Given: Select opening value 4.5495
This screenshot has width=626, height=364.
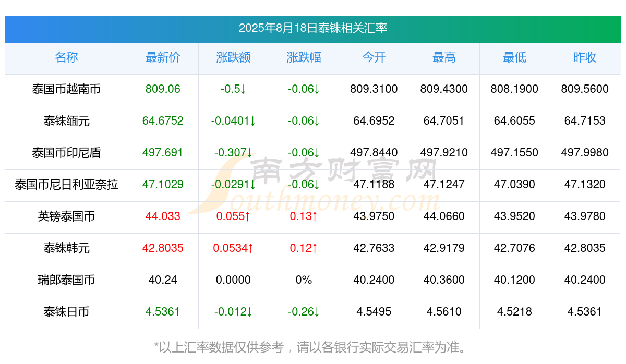Looking at the screenshot, I should pyautogui.click(x=374, y=312).
